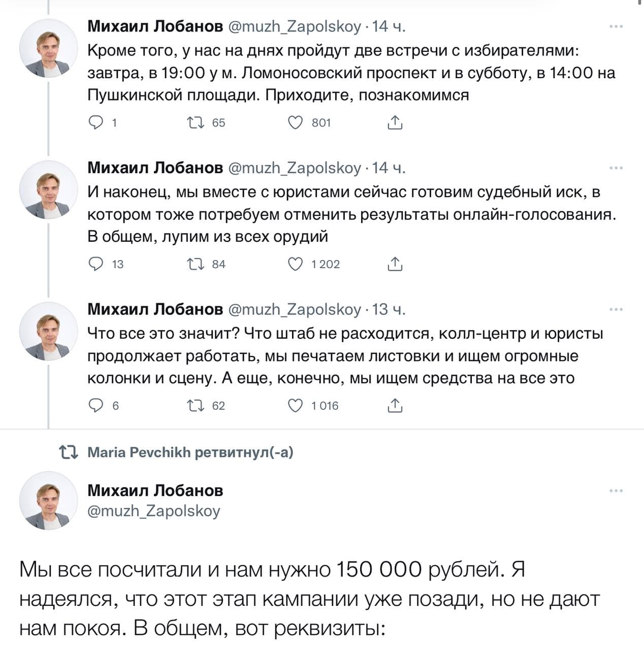
Task: Reply to the tweet with 13 replies
Action: pos(96,264)
